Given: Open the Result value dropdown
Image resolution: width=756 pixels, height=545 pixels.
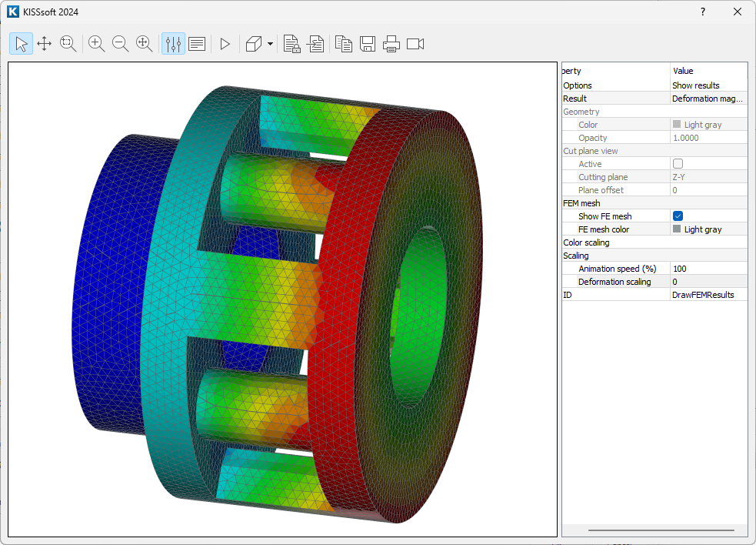Looking at the screenshot, I should 708,99.
